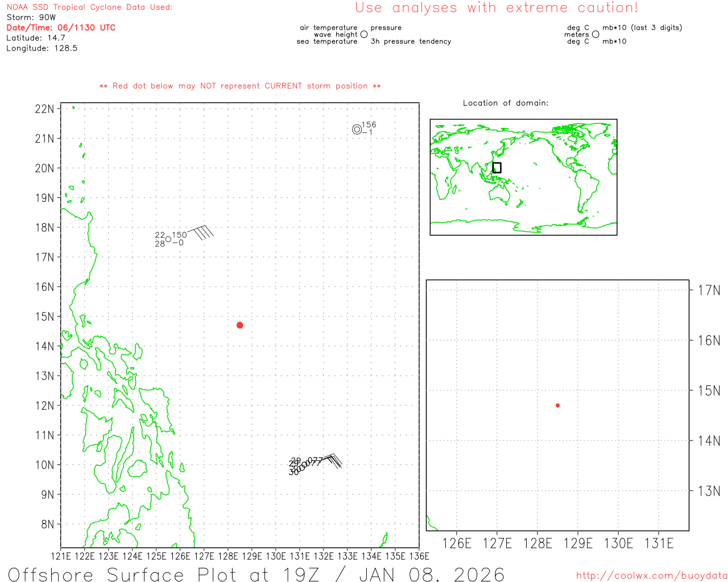Click the wind barb cluster near 10N 132E
Screen dimensions: 728x582
332,460
